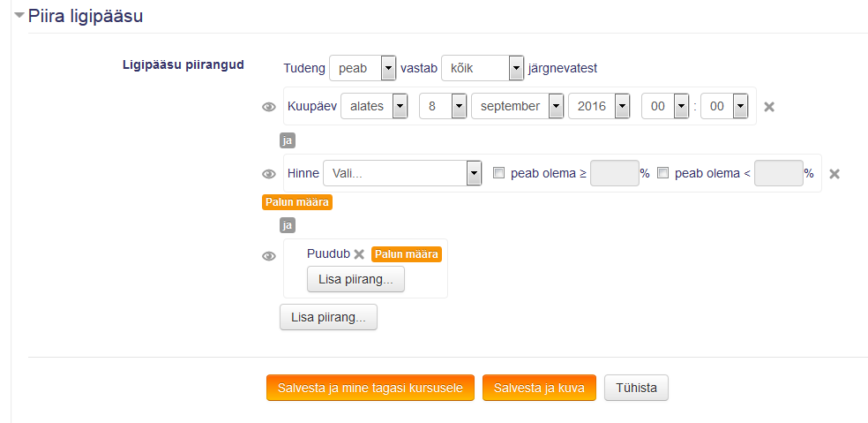The height and width of the screenshot is (423, 868).
Task: Open the month dropdown showing september
Action: (x=517, y=106)
